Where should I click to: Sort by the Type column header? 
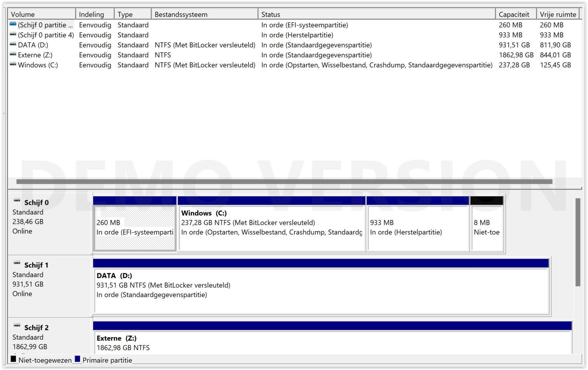pyautogui.click(x=133, y=14)
